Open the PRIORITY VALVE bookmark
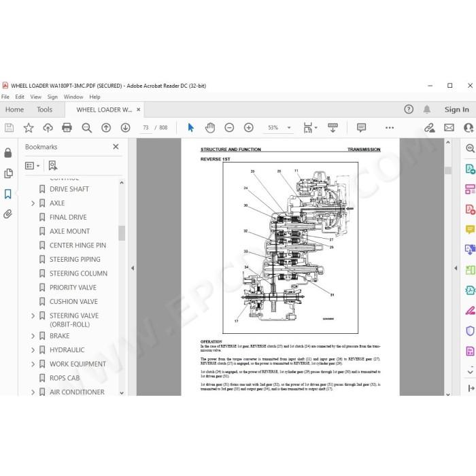This screenshot has width=476, height=476. (x=73, y=288)
